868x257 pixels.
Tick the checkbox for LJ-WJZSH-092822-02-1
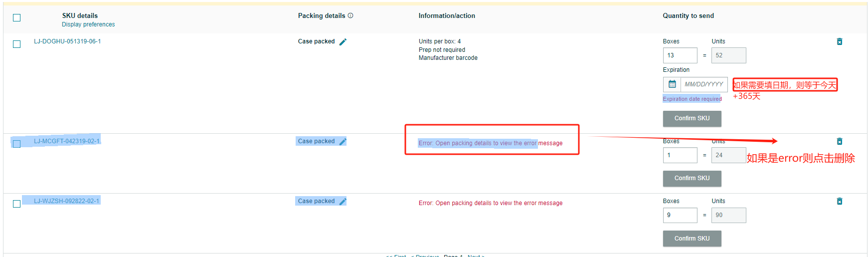[17, 204]
